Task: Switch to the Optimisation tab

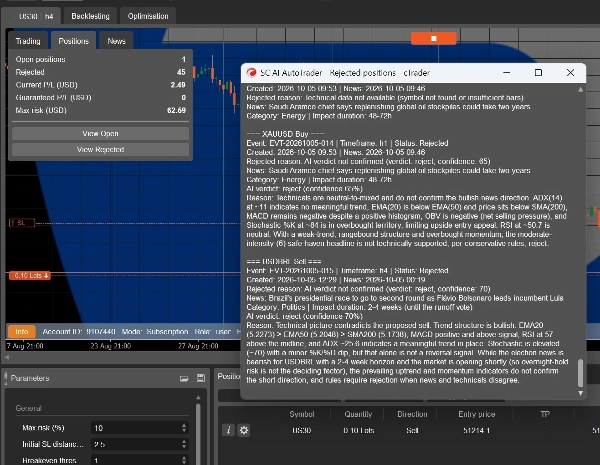Action: (148, 16)
